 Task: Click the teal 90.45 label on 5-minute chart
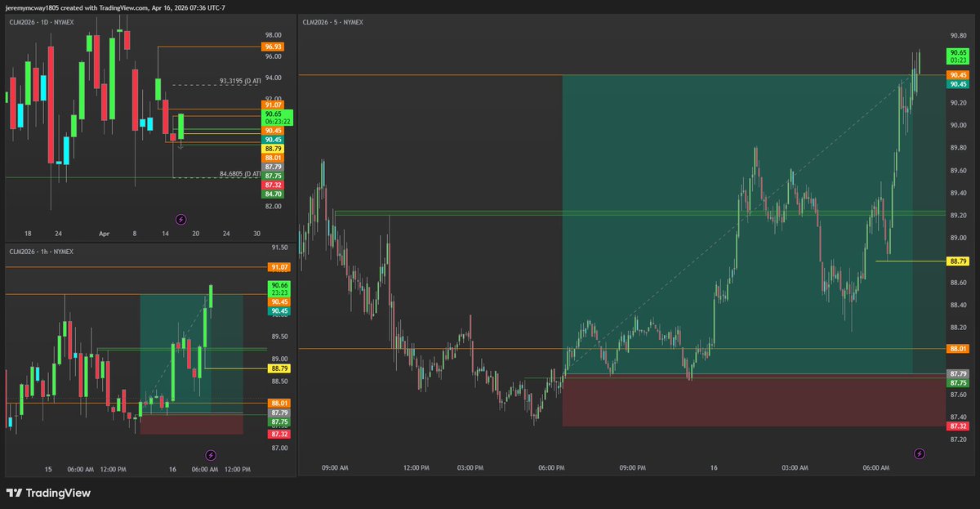[x=958, y=84]
